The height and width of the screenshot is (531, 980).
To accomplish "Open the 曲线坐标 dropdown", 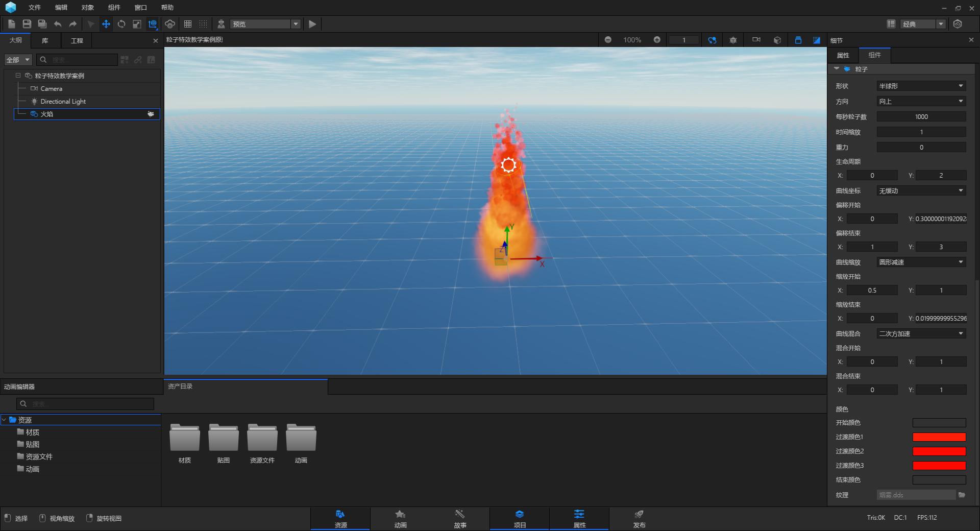I will click(x=921, y=190).
